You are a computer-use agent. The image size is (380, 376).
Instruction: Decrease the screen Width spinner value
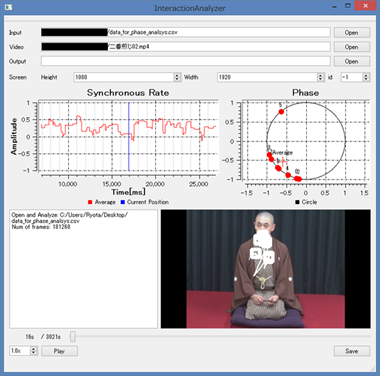(320, 79)
